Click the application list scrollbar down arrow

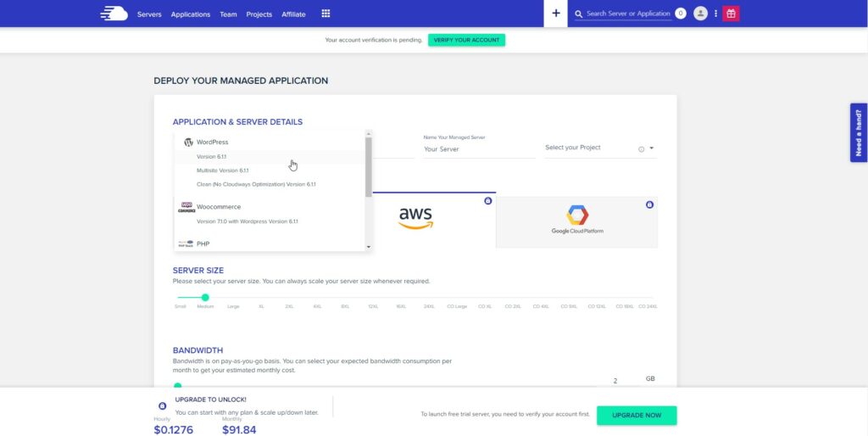point(369,247)
